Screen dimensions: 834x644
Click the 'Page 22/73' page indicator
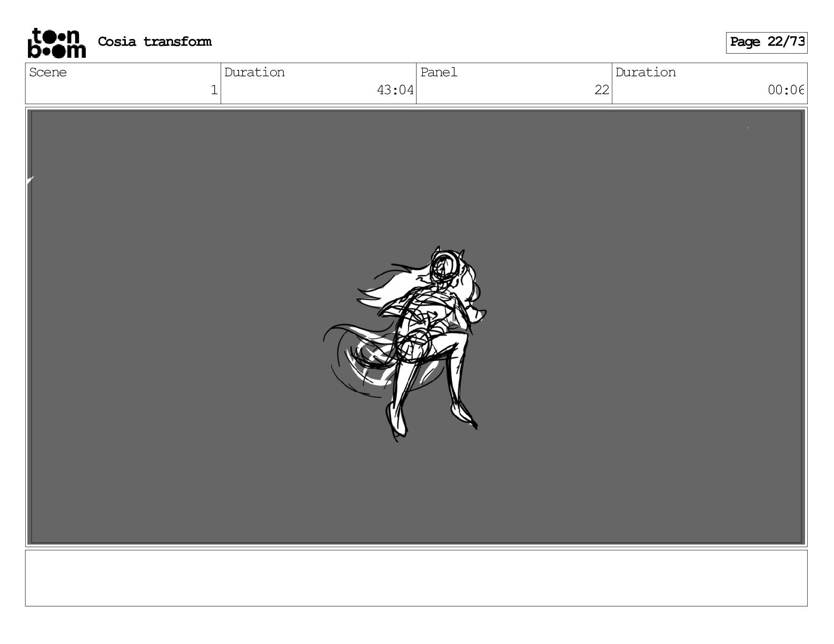click(767, 42)
